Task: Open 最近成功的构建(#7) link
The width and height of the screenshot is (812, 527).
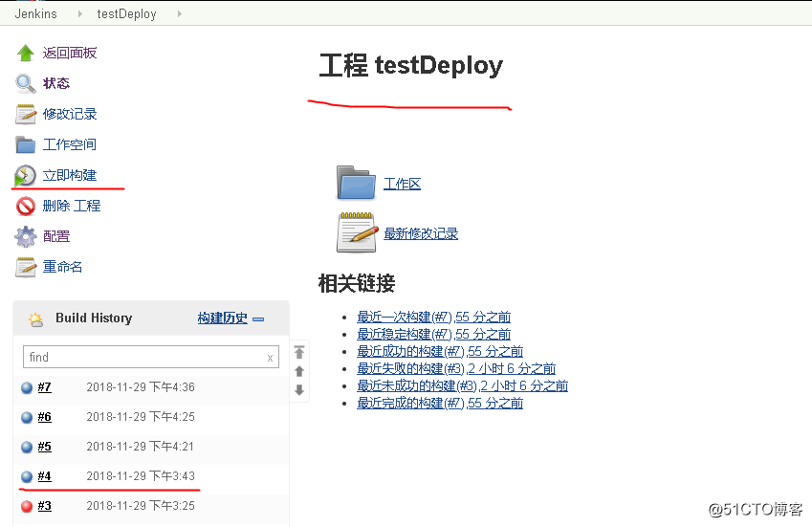Action: (440, 352)
